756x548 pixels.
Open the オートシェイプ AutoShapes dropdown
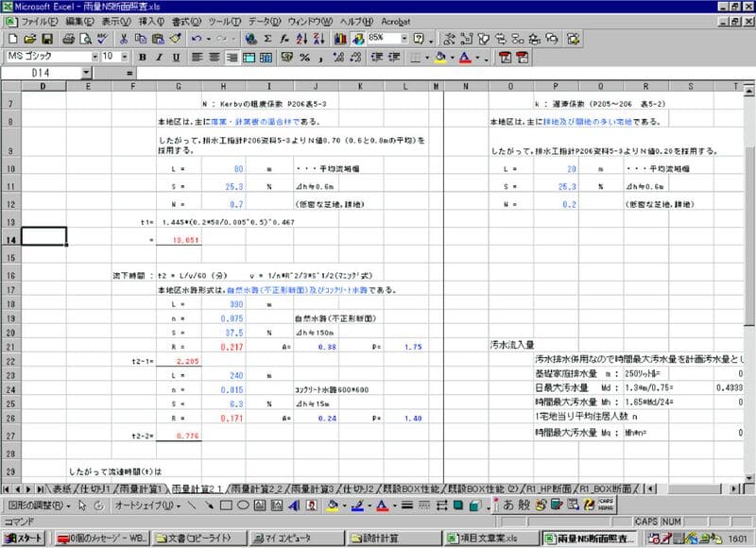pos(147,505)
